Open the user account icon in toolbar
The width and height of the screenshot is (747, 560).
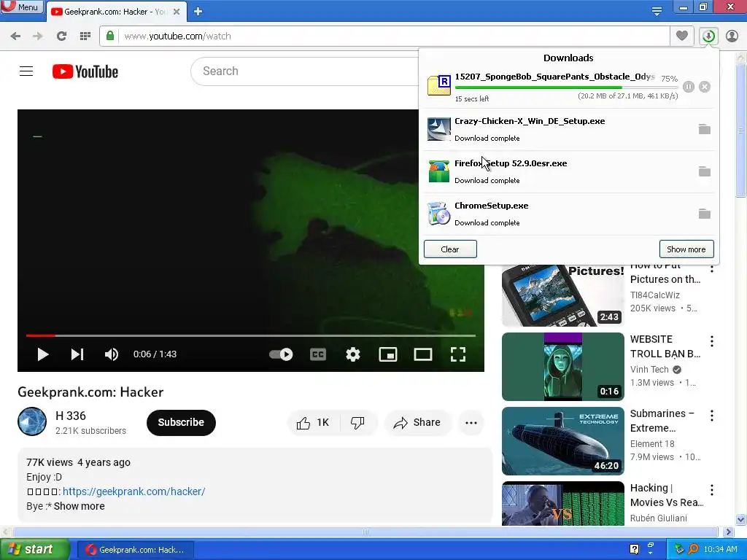coord(732,36)
